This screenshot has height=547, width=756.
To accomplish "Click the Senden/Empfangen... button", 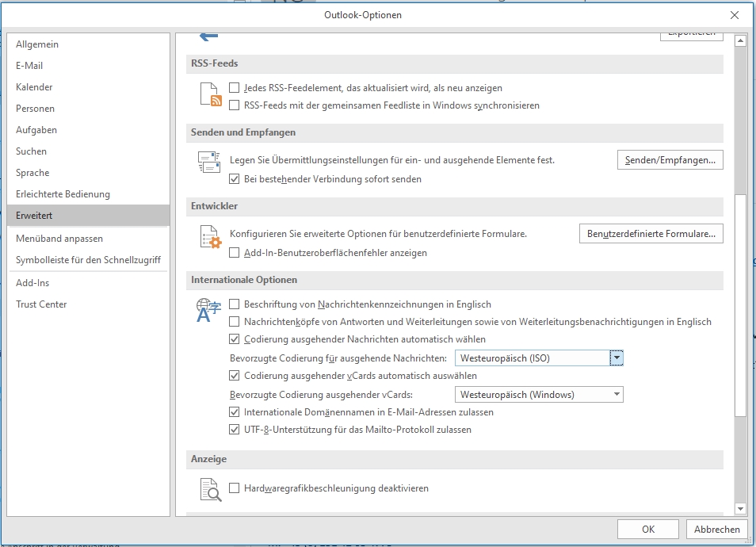I will pyautogui.click(x=670, y=160).
